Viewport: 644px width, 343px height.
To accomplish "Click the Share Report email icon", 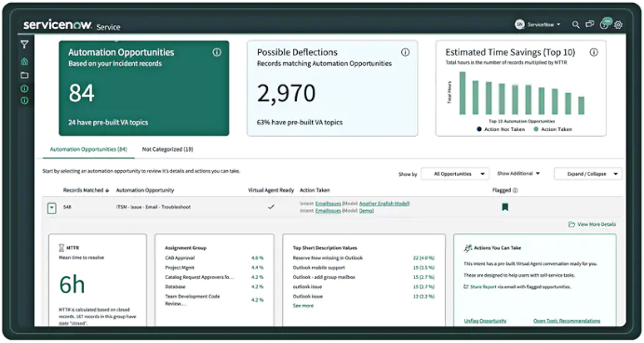I will coord(465,287).
